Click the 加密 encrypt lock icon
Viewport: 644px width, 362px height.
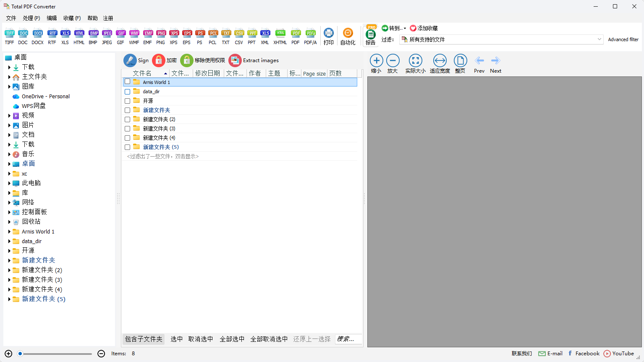[x=158, y=60]
